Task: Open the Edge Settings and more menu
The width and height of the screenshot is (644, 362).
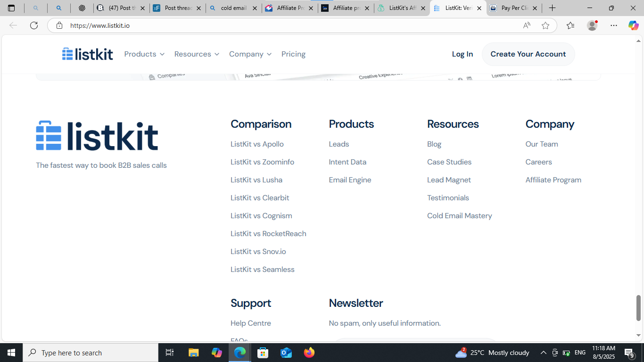Action: (x=613, y=25)
